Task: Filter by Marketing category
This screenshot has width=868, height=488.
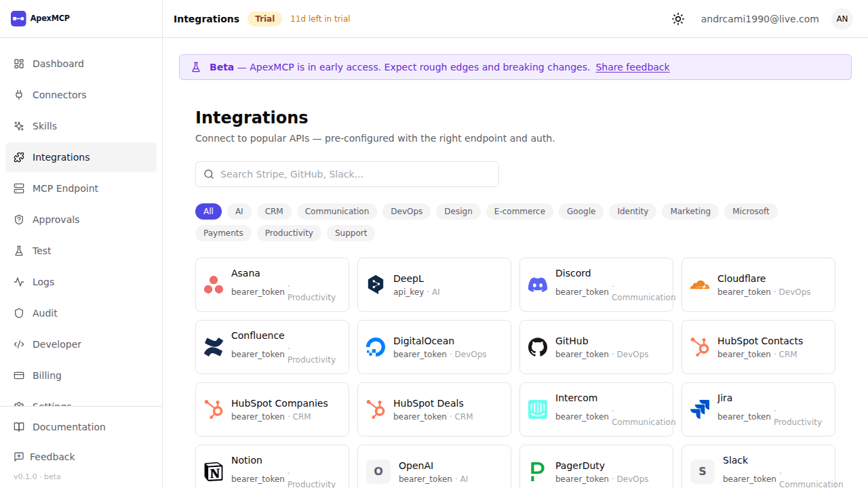Action: point(690,211)
